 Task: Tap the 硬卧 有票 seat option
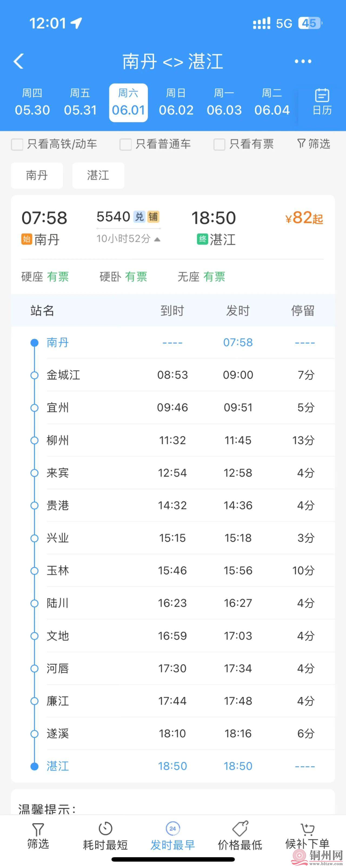click(x=123, y=277)
